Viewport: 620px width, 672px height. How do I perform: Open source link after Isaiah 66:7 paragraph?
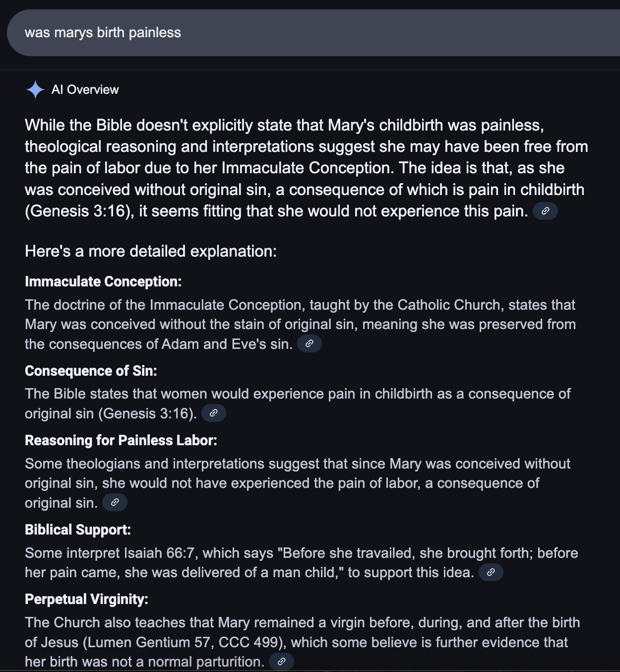[x=491, y=572]
